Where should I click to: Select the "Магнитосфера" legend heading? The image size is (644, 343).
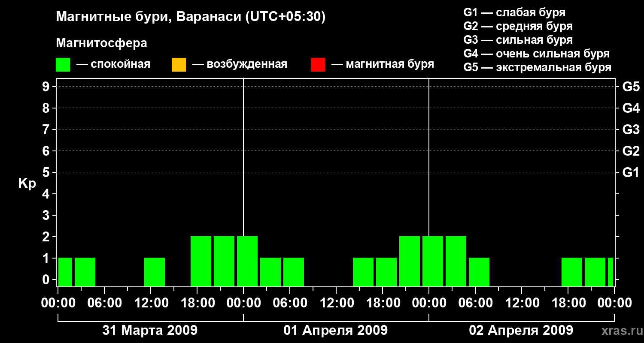click(102, 43)
